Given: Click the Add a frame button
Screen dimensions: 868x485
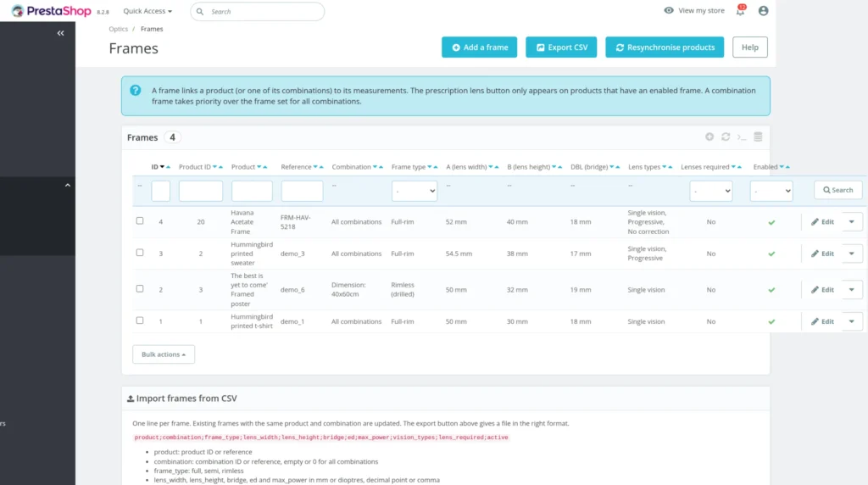Looking at the screenshot, I should click(x=480, y=47).
